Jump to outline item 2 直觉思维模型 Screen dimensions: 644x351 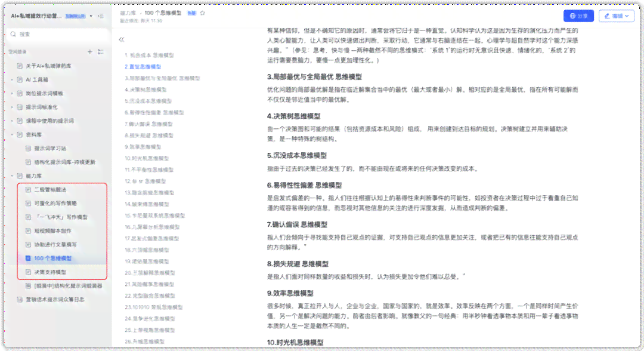pos(143,67)
